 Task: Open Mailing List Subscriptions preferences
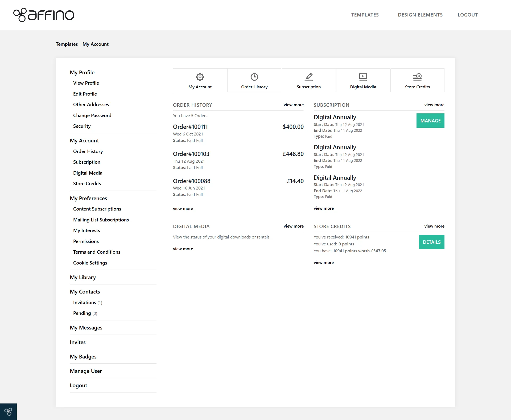(101, 220)
